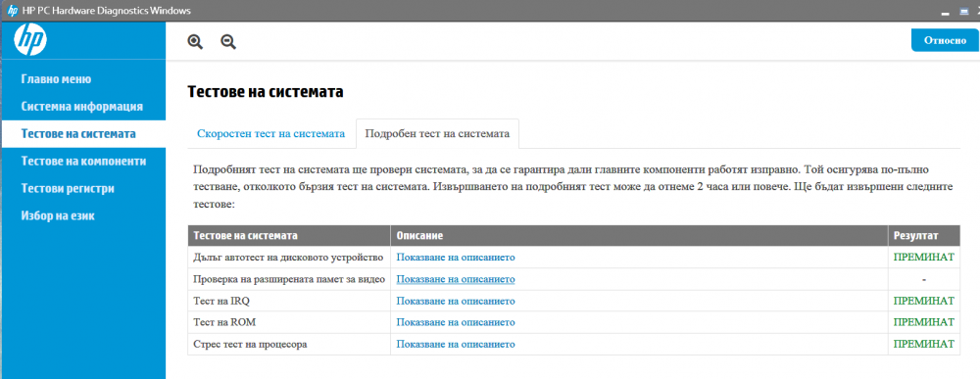Click the Тестове на системата page heading
The width and height of the screenshot is (980, 379).
pyautogui.click(x=266, y=92)
